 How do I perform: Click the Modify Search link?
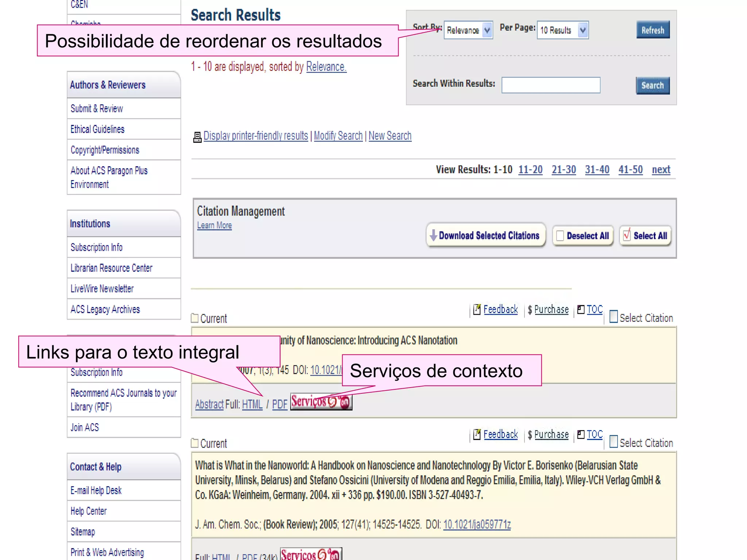pos(338,136)
